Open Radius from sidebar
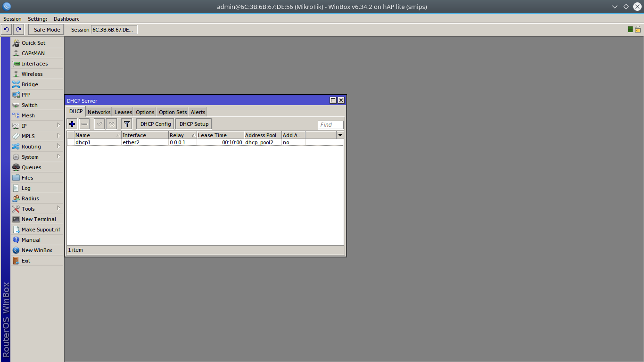 tap(37, 198)
